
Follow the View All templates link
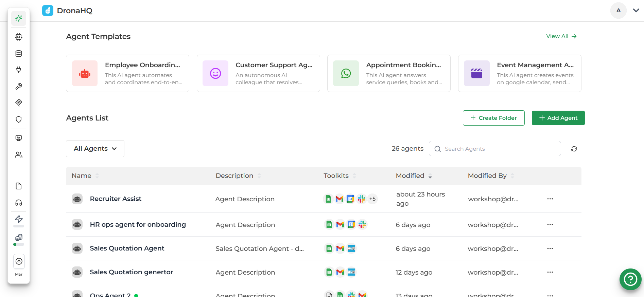[x=561, y=36]
